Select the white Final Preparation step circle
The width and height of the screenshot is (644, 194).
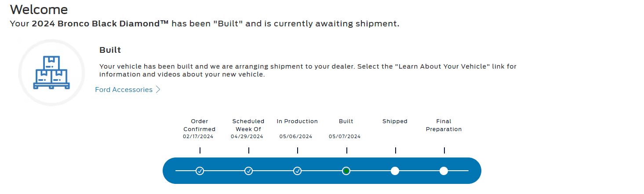(x=444, y=171)
